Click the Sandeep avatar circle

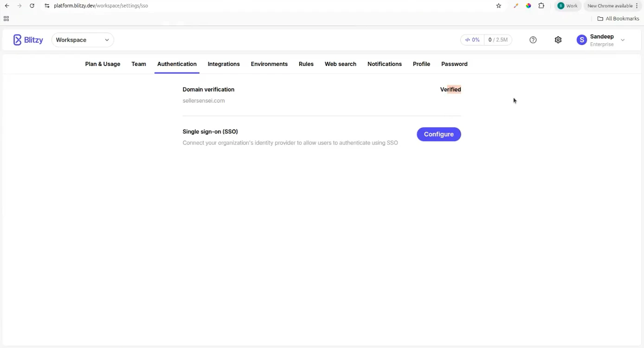click(582, 40)
